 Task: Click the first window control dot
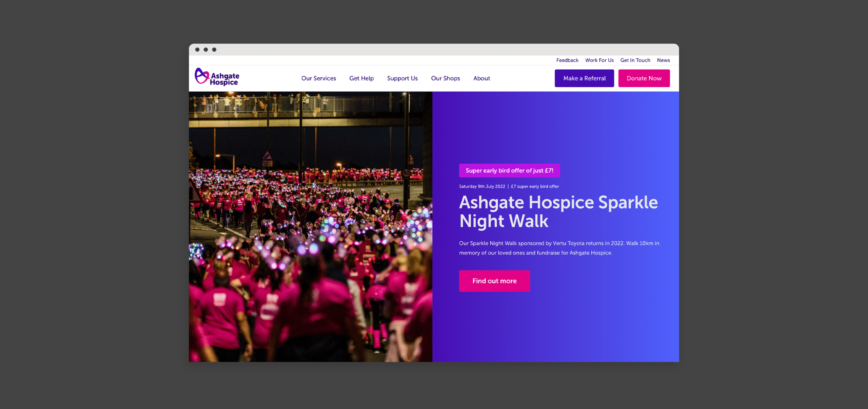(197, 50)
